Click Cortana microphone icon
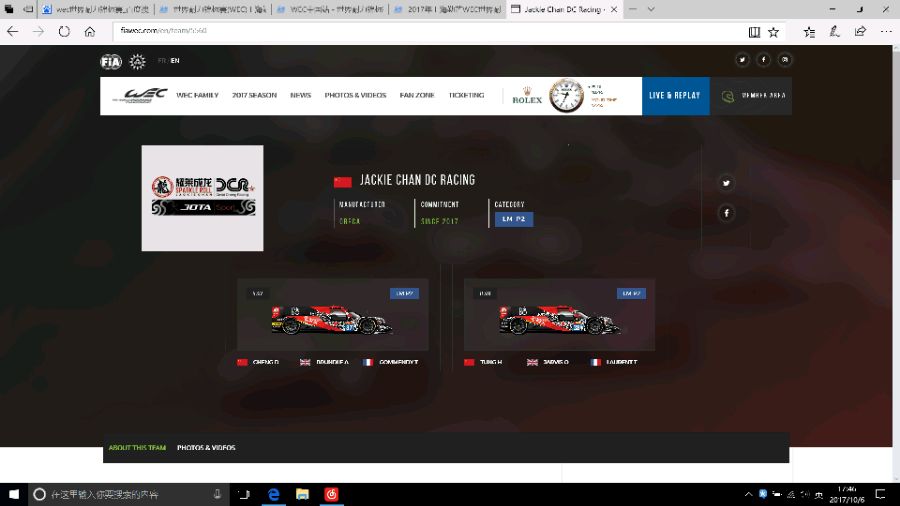The image size is (900, 506). point(218,494)
